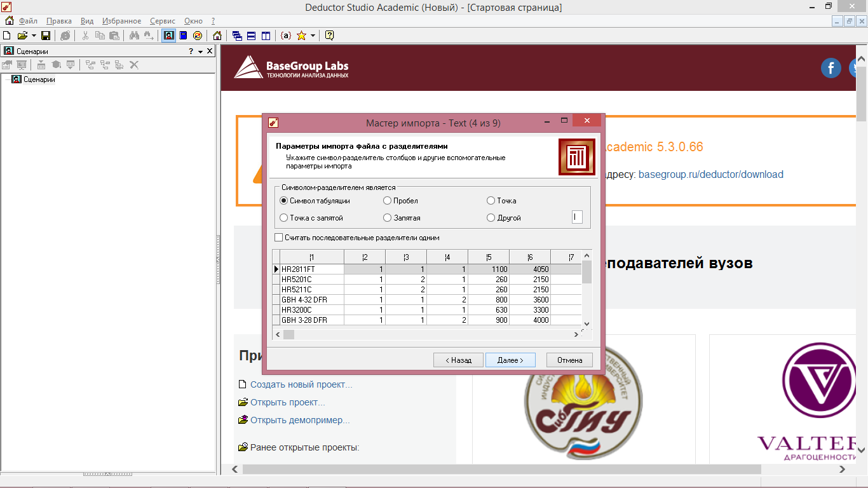Select the Символ табуляции radio button
Image resolution: width=868 pixels, height=488 pixels.
coord(284,201)
